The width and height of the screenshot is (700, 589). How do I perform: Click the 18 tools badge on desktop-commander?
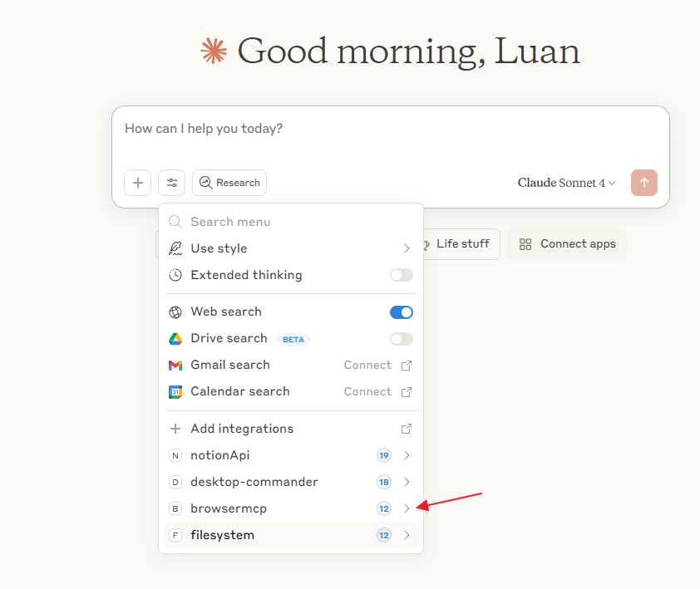point(383,482)
